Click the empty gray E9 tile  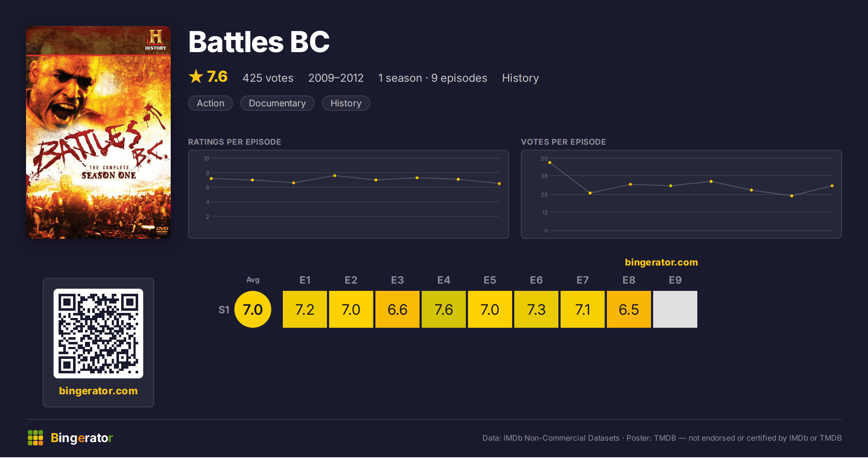pyautogui.click(x=675, y=309)
